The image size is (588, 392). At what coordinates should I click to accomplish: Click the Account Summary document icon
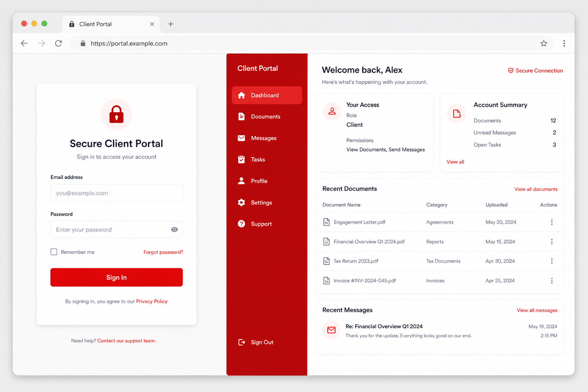click(x=457, y=114)
